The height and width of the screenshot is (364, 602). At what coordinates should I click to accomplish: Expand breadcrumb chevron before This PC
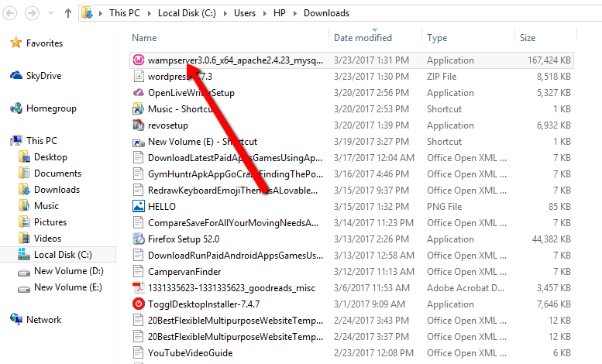101,13
